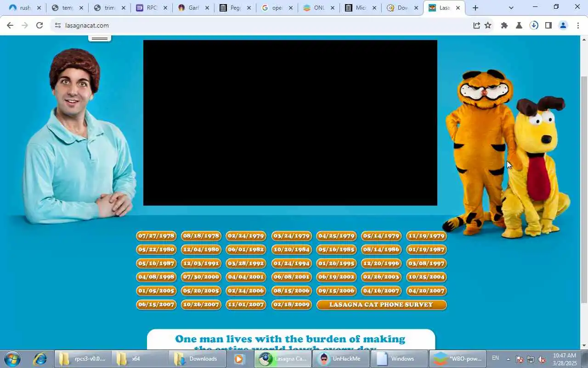Viewport: 588px width, 368px height.
Task: Open the rpcs3-v0.0 folder taskbar item
Action: click(x=83, y=359)
